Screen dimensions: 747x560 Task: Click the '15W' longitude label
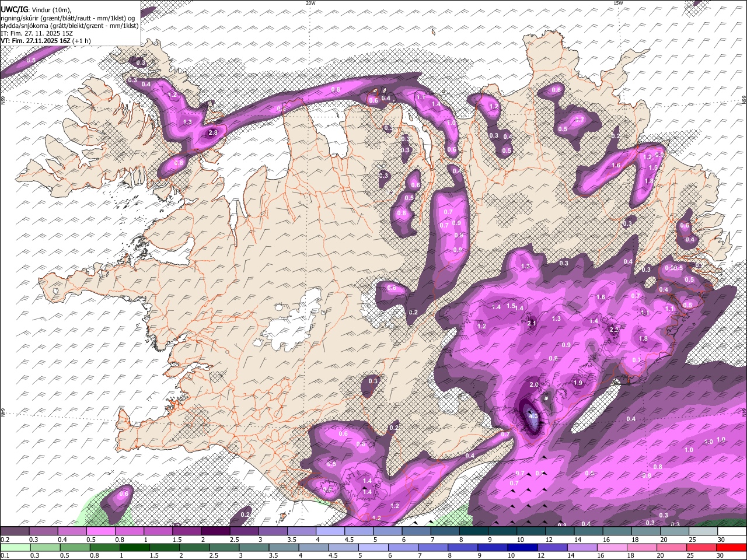[618, 3]
